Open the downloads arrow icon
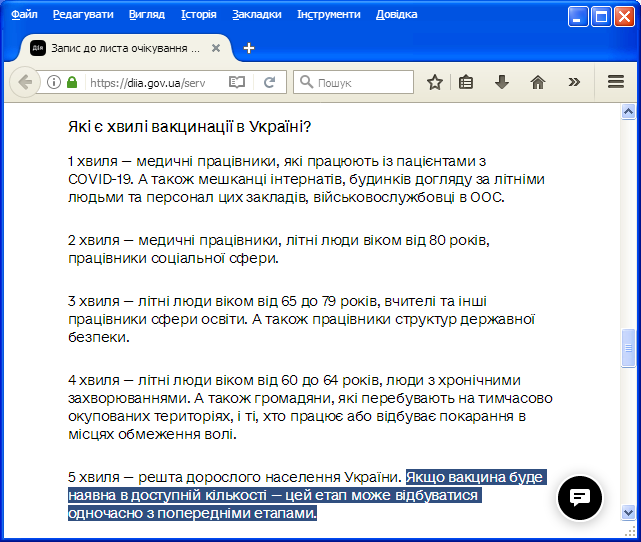 click(502, 82)
